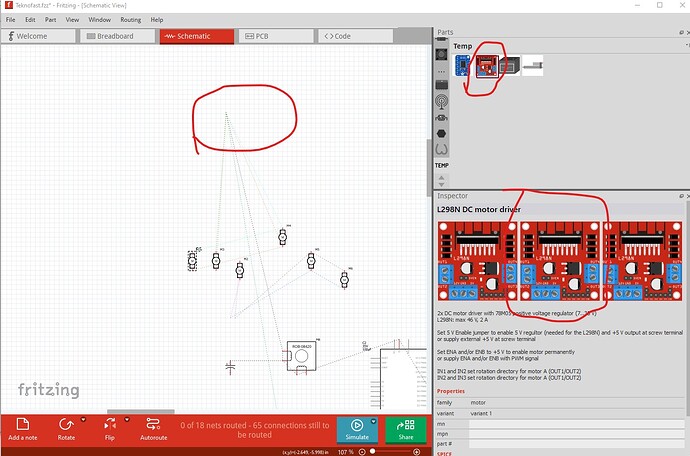Click the mpn property field
Screen dimensions: 690x456
pyautogui.click(x=576, y=434)
